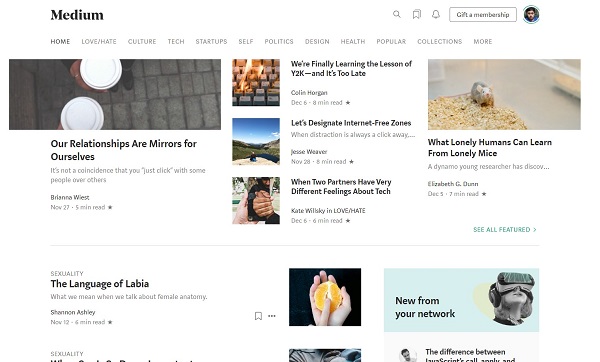Select the TECH tab
This screenshot has width=600, height=362.
tap(176, 41)
